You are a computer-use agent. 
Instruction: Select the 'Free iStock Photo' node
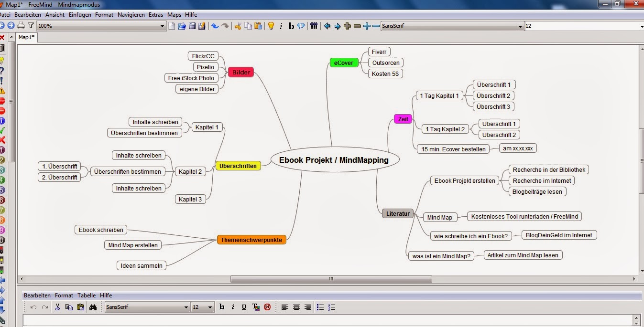coord(191,78)
